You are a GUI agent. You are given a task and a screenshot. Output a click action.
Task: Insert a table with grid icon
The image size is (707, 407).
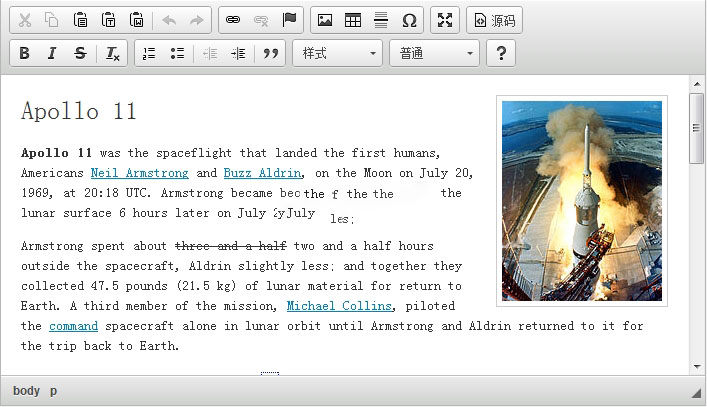point(353,20)
